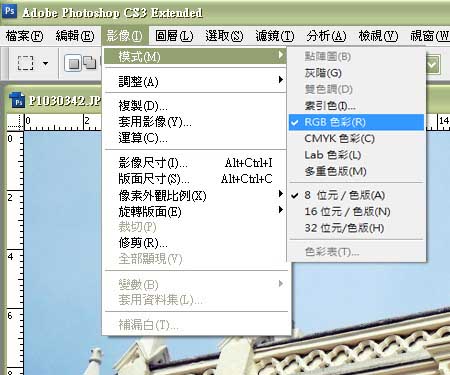Select CMYK 色彩(C) mode
Viewport: 450px width, 375px height.
click(x=357, y=138)
